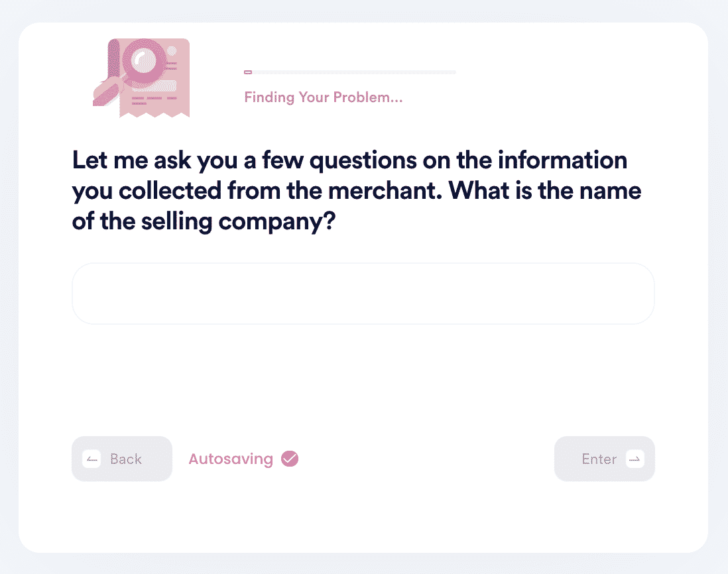Click the left arrow icon on Back
Image resolution: width=728 pixels, height=574 pixels.
(92, 459)
